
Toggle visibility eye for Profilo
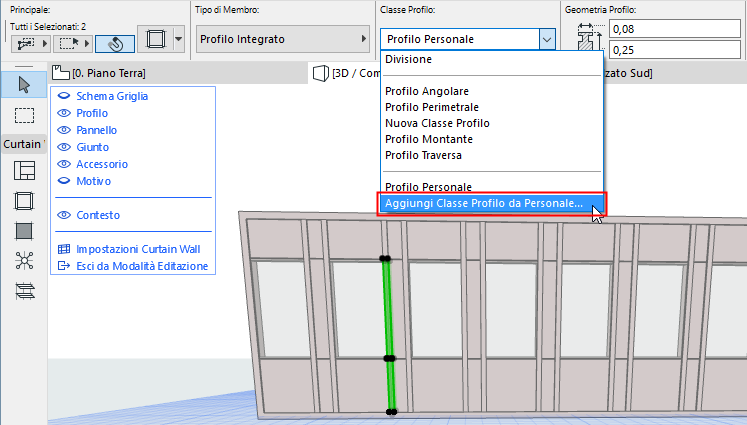click(64, 113)
